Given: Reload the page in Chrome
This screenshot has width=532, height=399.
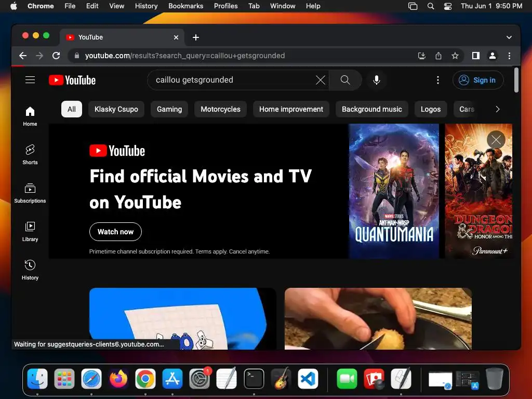Looking at the screenshot, I should [x=56, y=56].
